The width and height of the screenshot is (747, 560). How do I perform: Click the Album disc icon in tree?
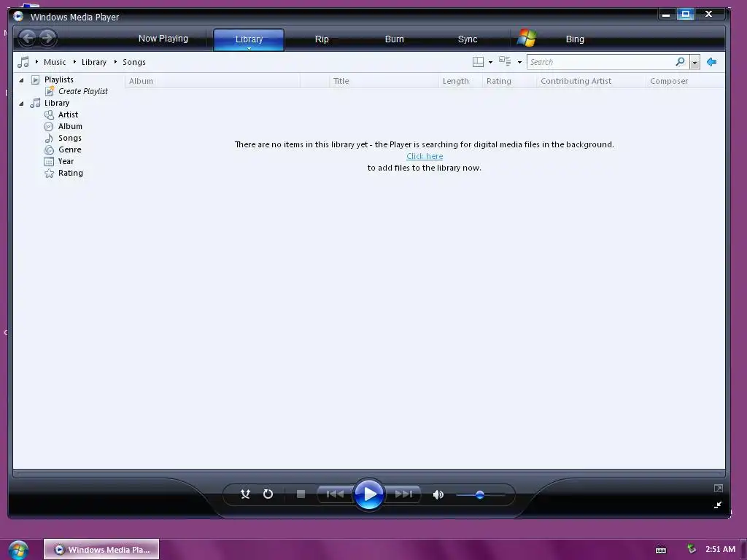pos(49,127)
